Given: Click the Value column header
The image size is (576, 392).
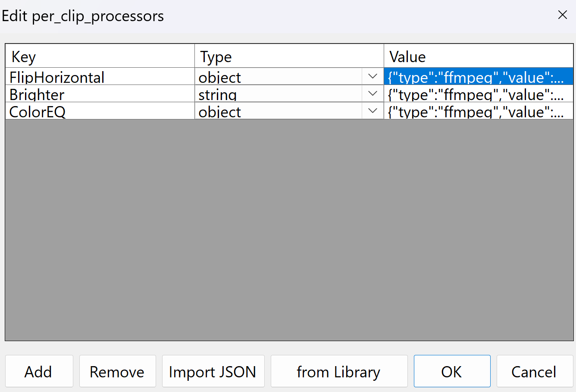Looking at the screenshot, I should coord(453,56).
